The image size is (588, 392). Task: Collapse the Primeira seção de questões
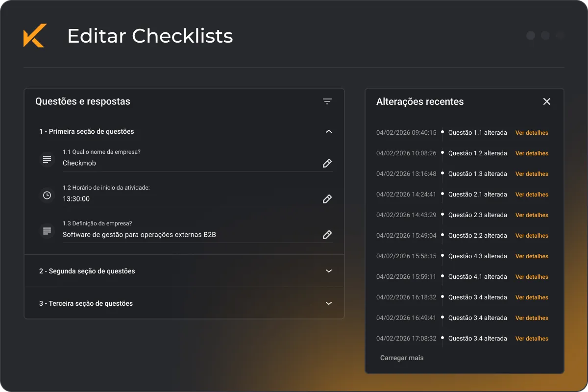pyautogui.click(x=328, y=131)
